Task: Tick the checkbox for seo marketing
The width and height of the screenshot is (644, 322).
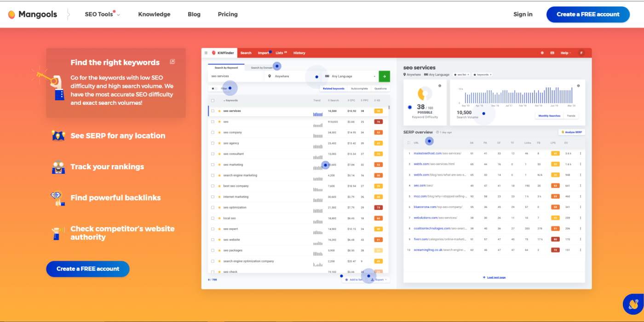Action: (213, 165)
